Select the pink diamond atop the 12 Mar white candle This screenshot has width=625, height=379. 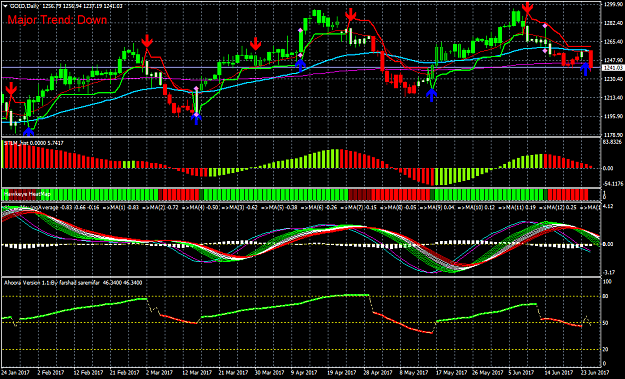point(196,88)
